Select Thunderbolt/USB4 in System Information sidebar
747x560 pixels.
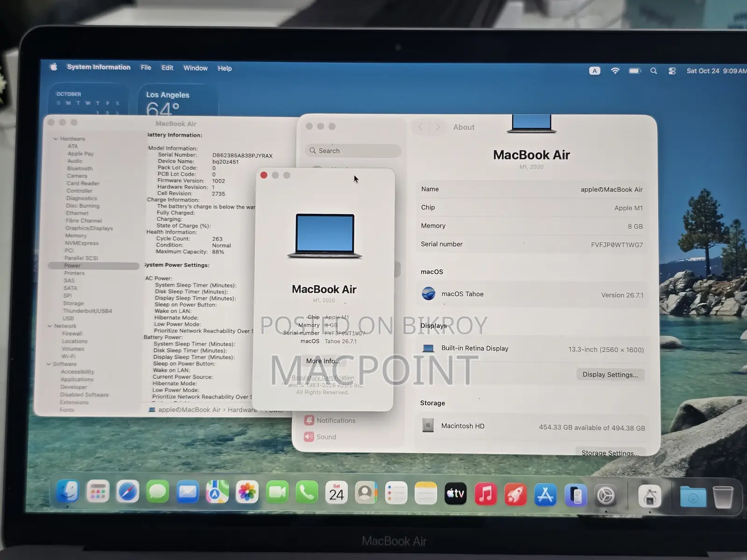click(88, 311)
